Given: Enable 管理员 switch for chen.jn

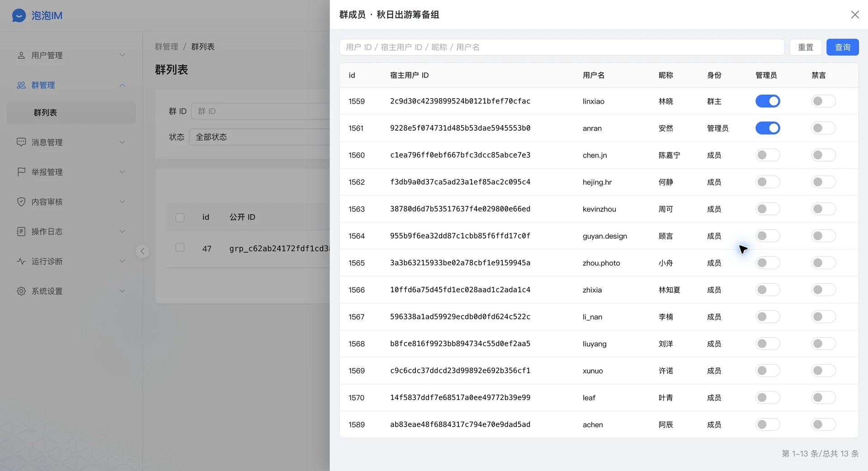Looking at the screenshot, I should (x=768, y=155).
